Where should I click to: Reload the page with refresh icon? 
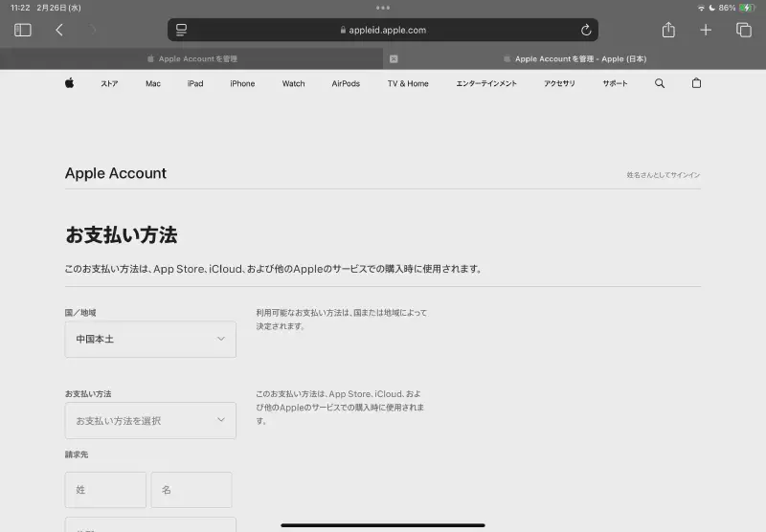tap(586, 30)
